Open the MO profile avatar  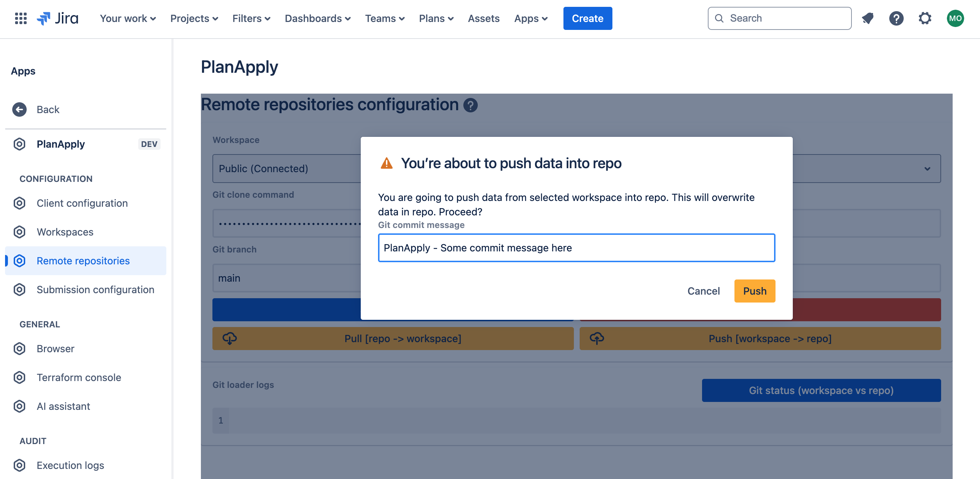(955, 18)
